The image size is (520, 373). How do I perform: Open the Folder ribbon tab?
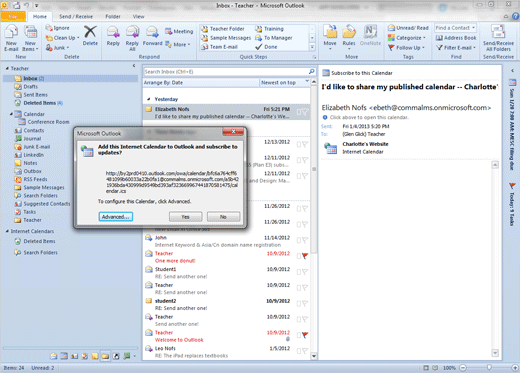(x=113, y=16)
